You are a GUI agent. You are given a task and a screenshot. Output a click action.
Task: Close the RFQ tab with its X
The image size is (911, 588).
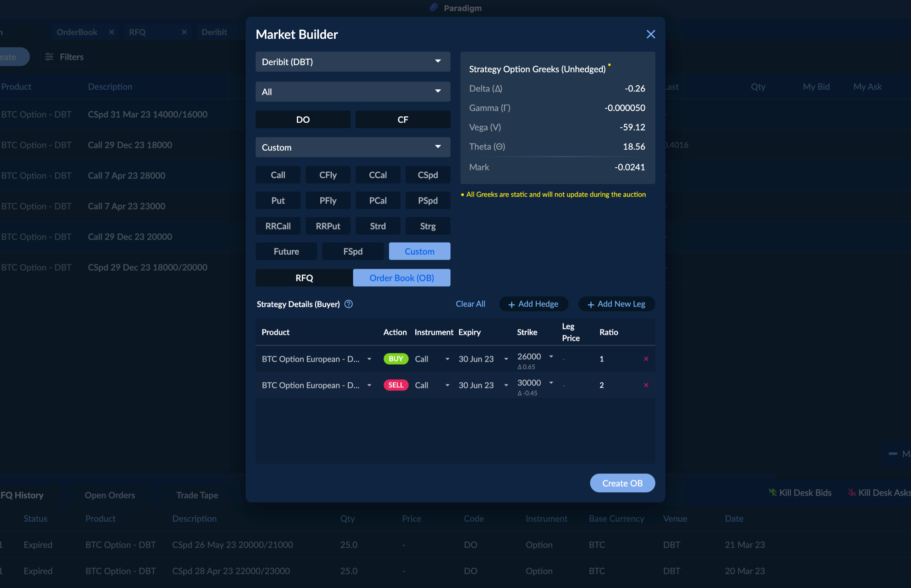[x=184, y=32]
